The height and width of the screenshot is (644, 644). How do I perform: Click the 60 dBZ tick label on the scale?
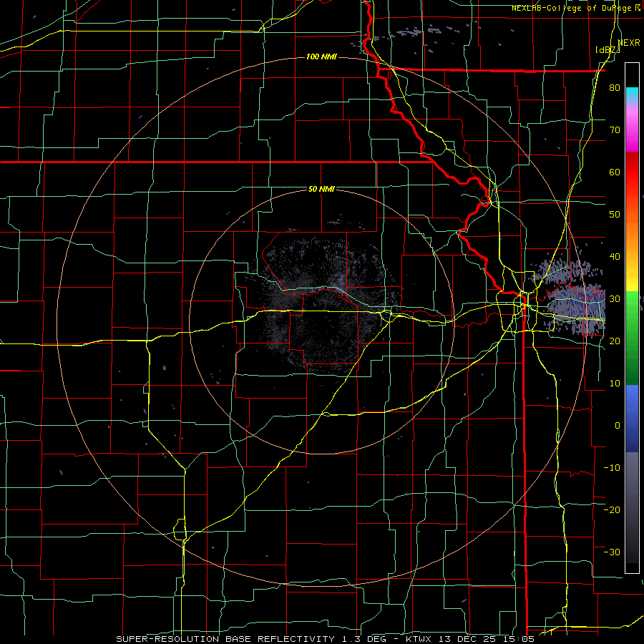pyautogui.click(x=615, y=172)
